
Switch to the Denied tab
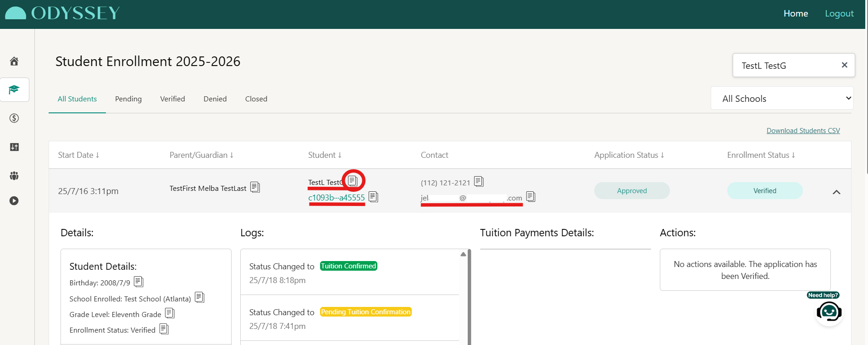click(215, 99)
